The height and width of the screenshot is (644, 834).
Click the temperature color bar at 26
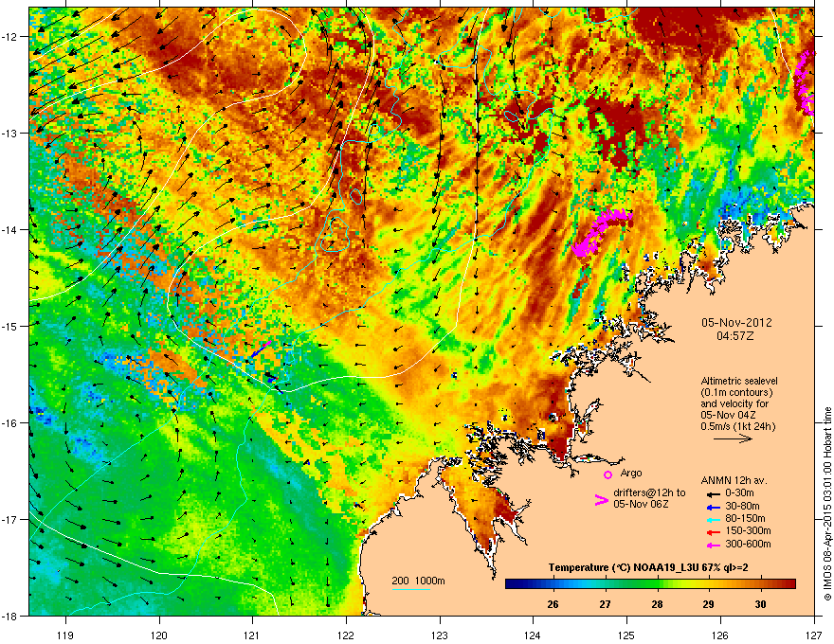point(553,584)
